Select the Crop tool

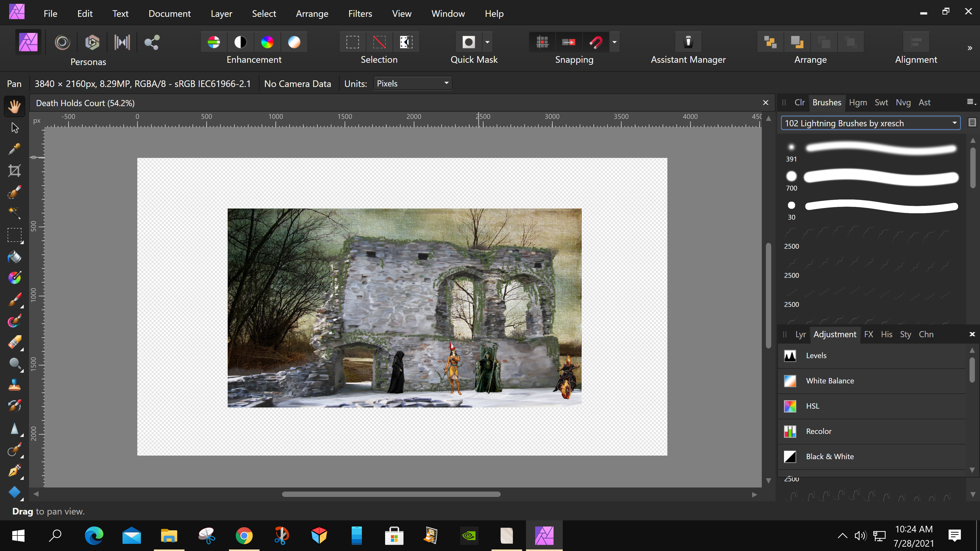click(x=15, y=170)
